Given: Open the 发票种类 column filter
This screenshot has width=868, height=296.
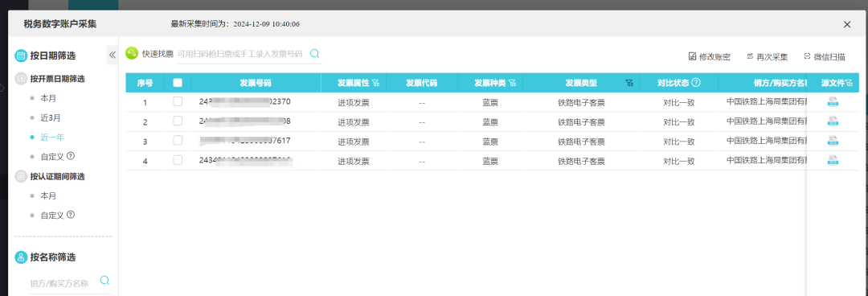Looking at the screenshot, I should click(513, 83).
